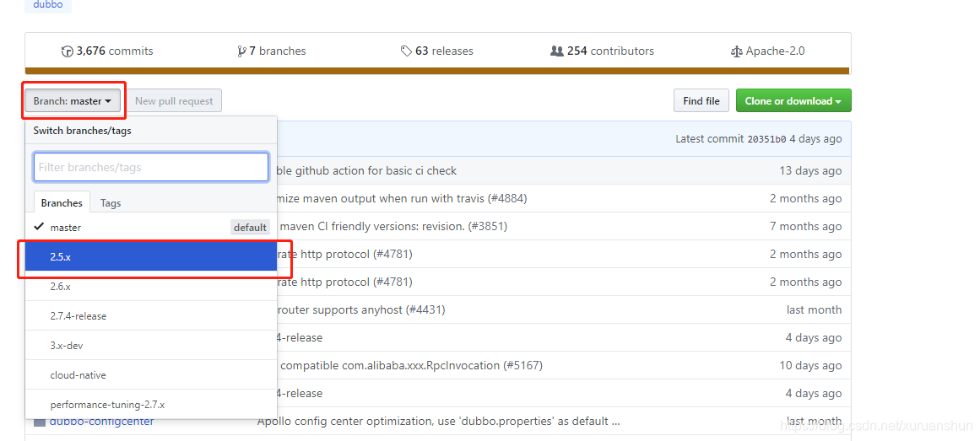Click the dubbo-configcenter folder icon
Viewport: 980px width, 441px height.
[40, 422]
